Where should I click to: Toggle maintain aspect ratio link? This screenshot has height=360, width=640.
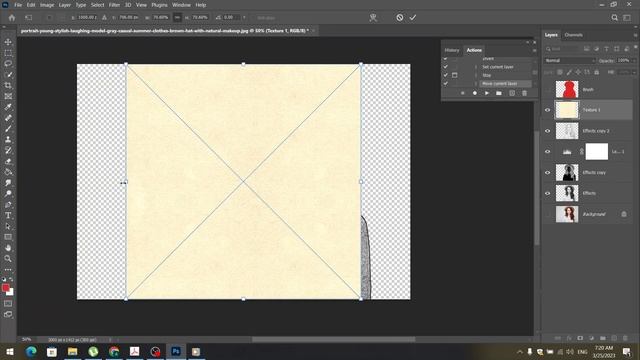click(x=177, y=18)
